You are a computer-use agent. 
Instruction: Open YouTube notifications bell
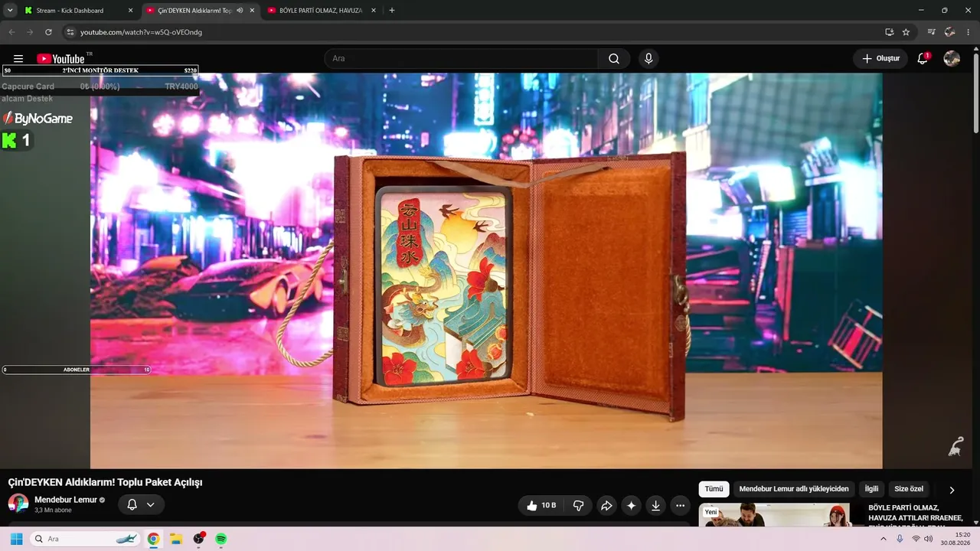pyautogui.click(x=923, y=59)
